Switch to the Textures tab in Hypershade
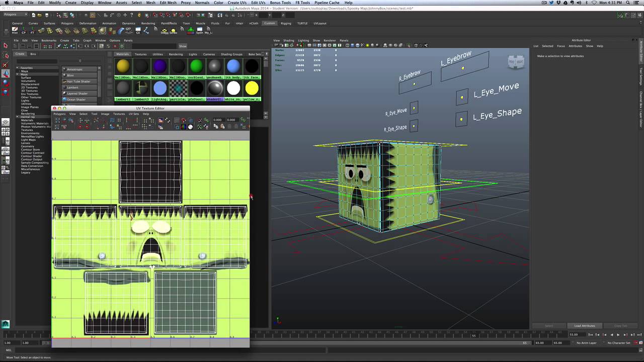The height and width of the screenshot is (362, 644). pyautogui.click(x=140, y=54)
